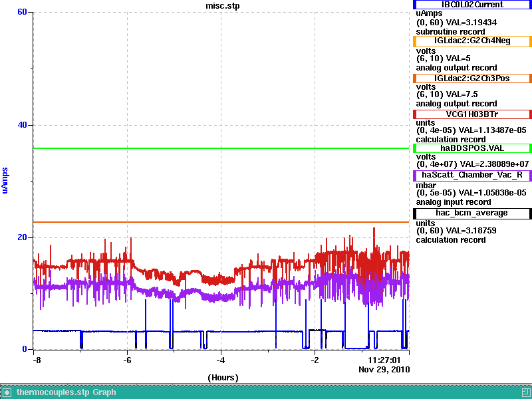This screenshot has width=532, height=399.
Task: Click the X-axis tick label -2
Action: 315,360
